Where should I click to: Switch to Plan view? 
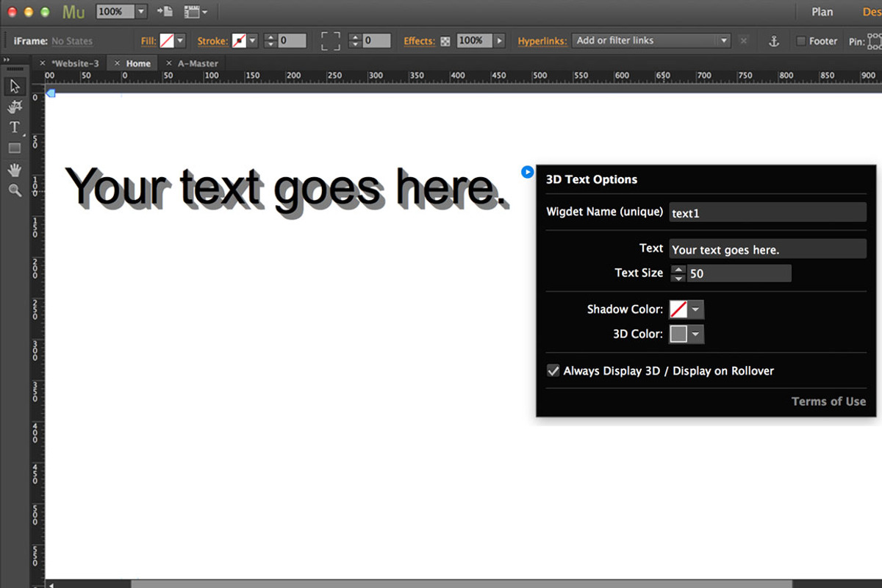pyautogui.click(x=822, y=12)
